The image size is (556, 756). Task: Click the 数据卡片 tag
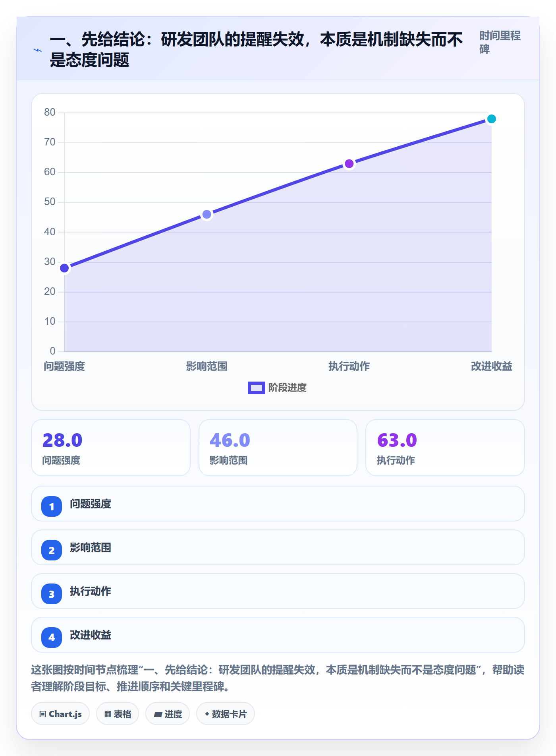click(x=226, y=714)
